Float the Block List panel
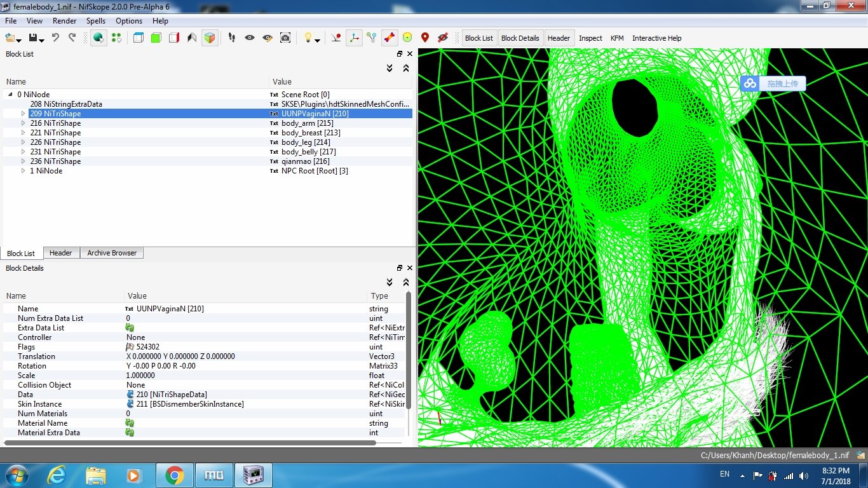The height and width of the screenshot is (488, 868). 400,54
